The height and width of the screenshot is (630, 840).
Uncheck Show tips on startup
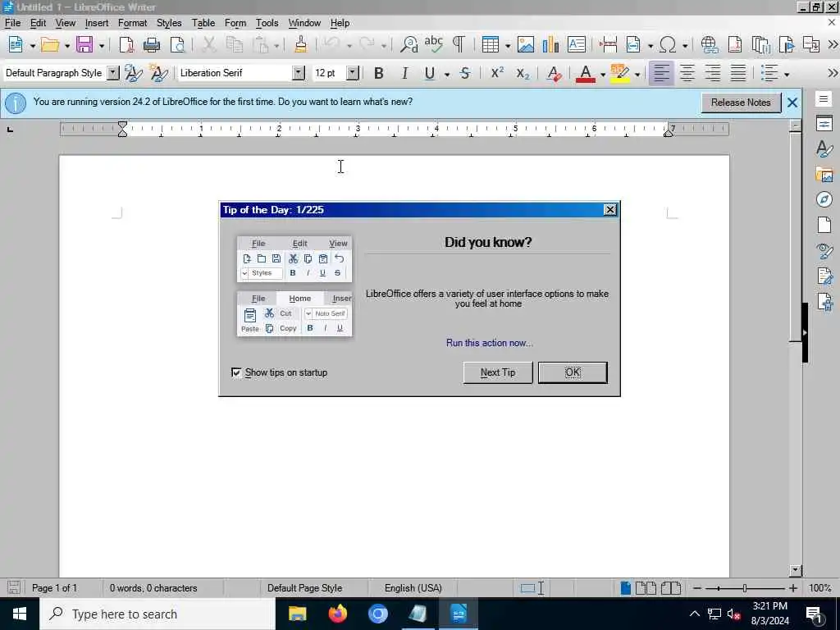click(236, 372)
